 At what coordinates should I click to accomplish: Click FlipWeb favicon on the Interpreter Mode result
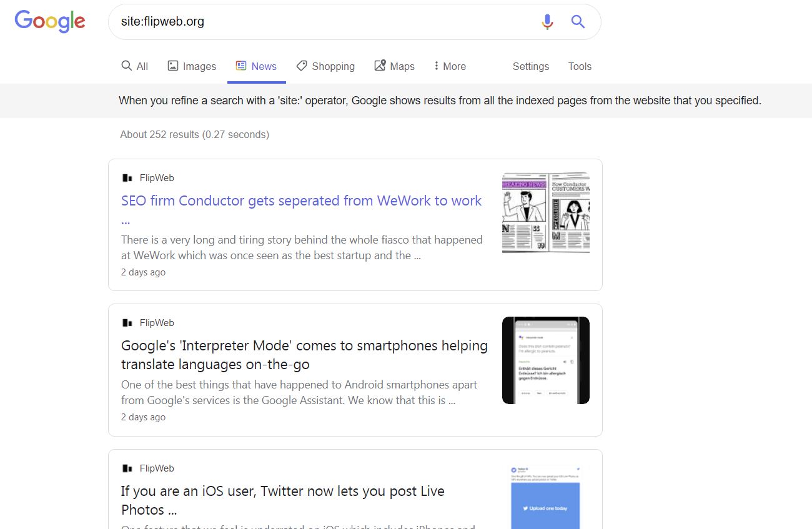pos(127,323)
